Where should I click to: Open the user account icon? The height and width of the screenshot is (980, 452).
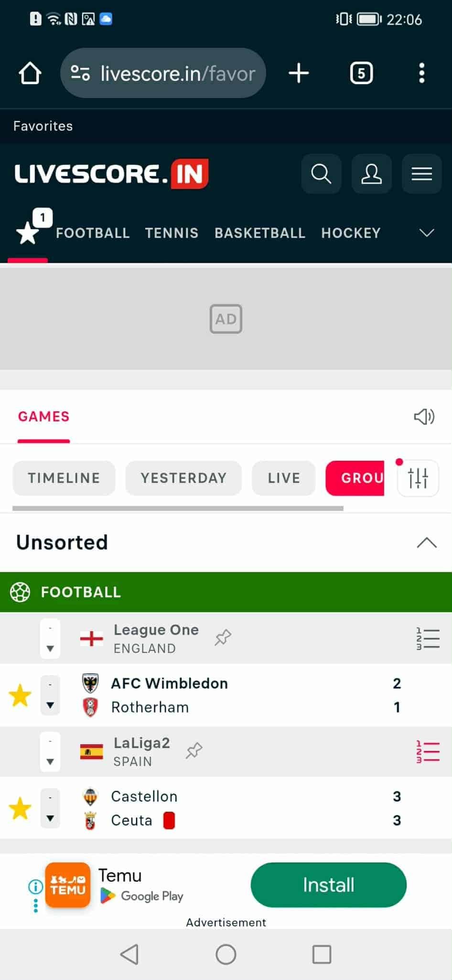(x=371, y=174)
